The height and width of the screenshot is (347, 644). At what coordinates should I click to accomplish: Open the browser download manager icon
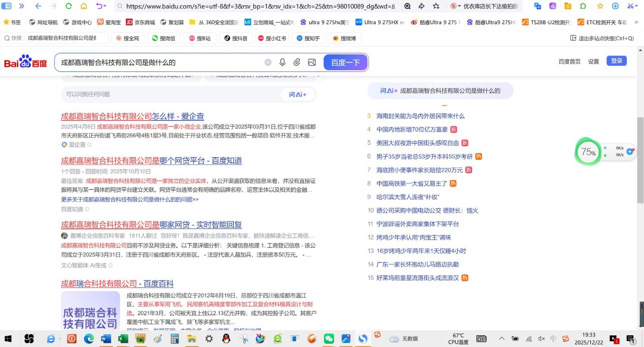(x=615, y=6)
